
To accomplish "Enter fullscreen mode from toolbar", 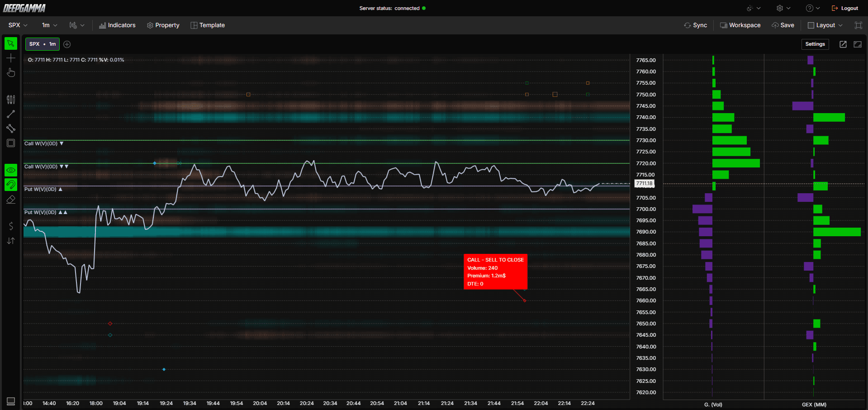I will (x=859, y=25).
